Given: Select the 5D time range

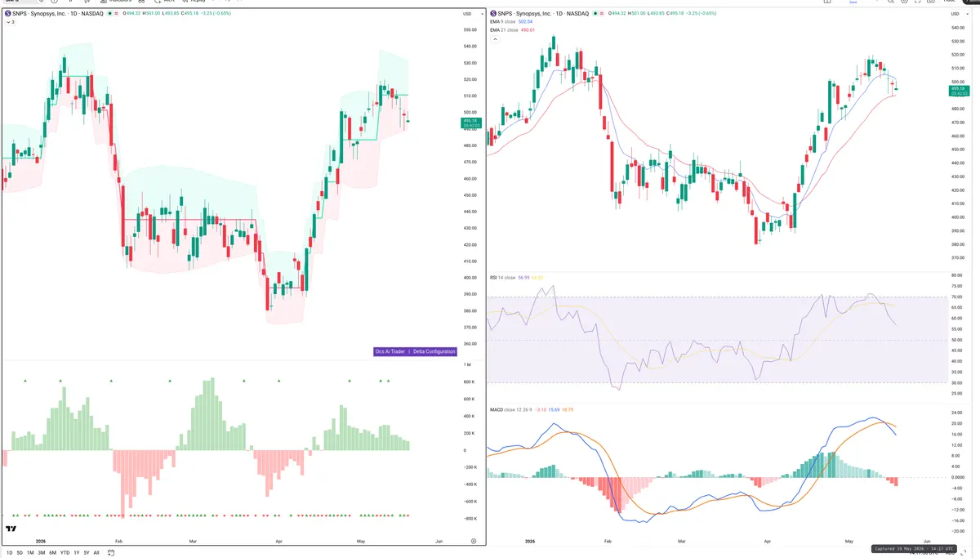Looking at the screenshot, I should (x=20, y=553).
